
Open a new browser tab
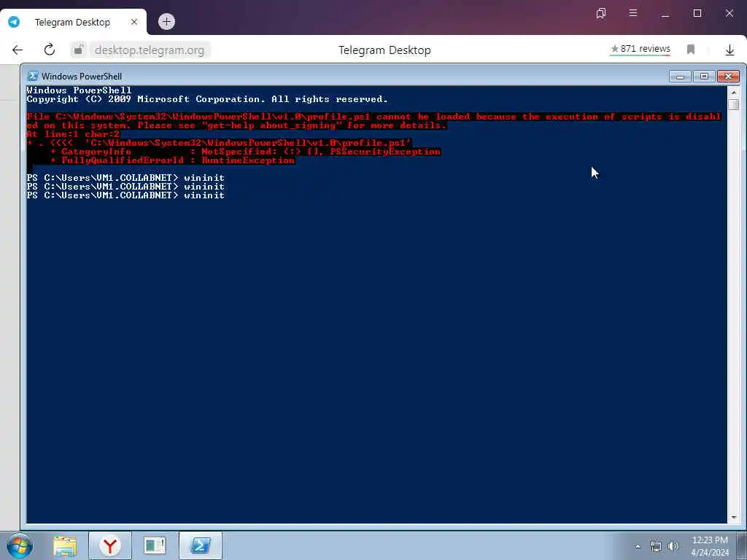tap(166, 21)
